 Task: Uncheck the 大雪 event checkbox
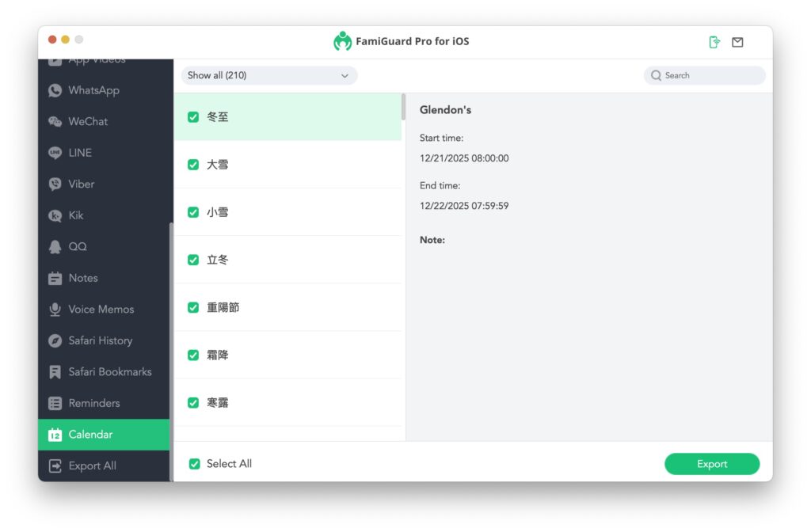point(193,165)
